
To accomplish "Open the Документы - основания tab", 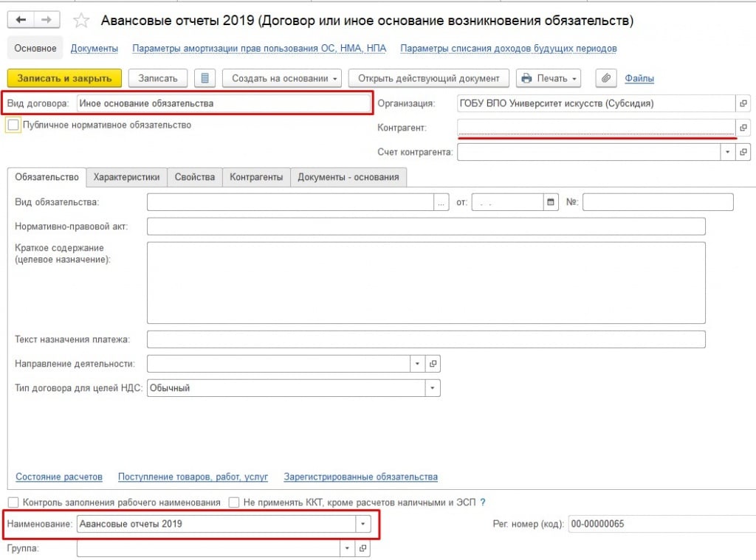I will (x=348, y=177).
